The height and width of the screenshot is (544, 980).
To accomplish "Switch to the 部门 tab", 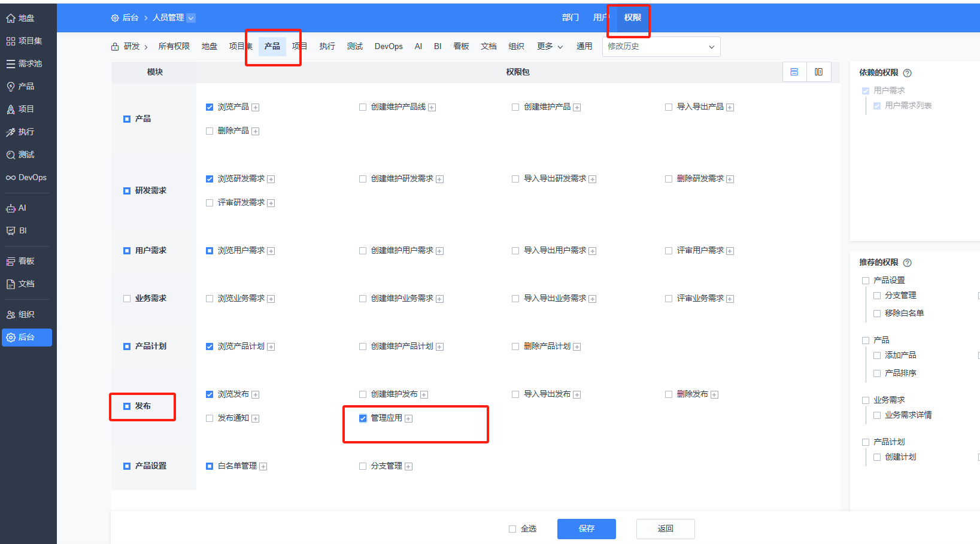I will (571, 18).
